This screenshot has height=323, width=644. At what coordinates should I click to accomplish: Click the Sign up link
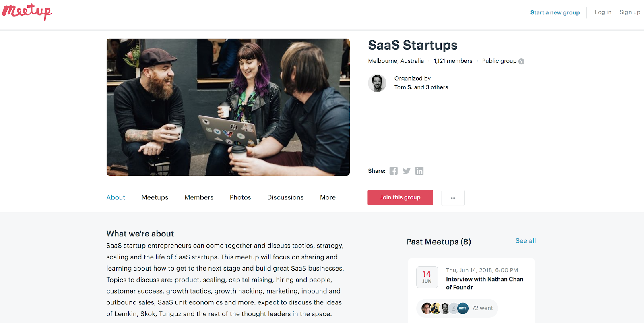(x=630, y=12)
